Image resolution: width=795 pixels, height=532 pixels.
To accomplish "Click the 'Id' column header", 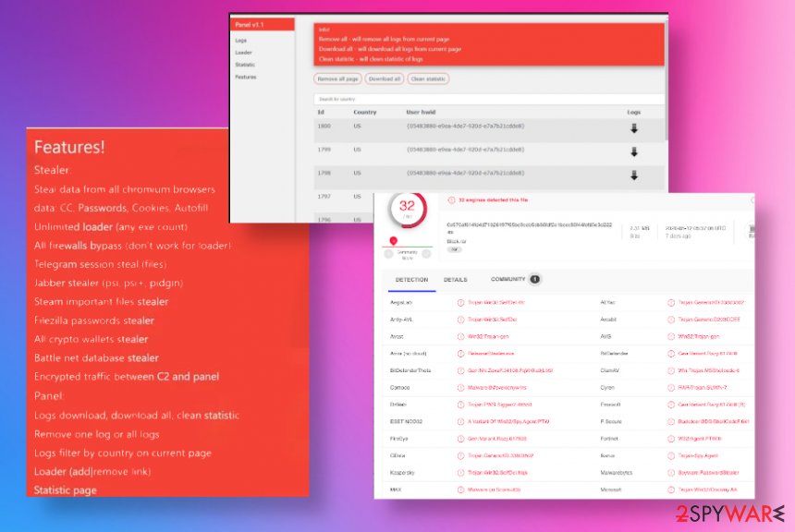I will tap(321, 112).
